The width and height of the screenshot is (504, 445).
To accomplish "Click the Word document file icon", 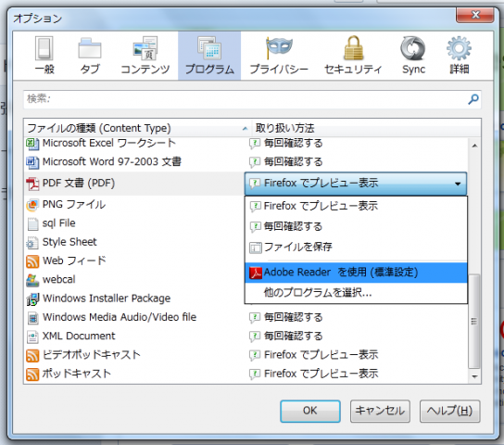I will (x=32, y=162).
